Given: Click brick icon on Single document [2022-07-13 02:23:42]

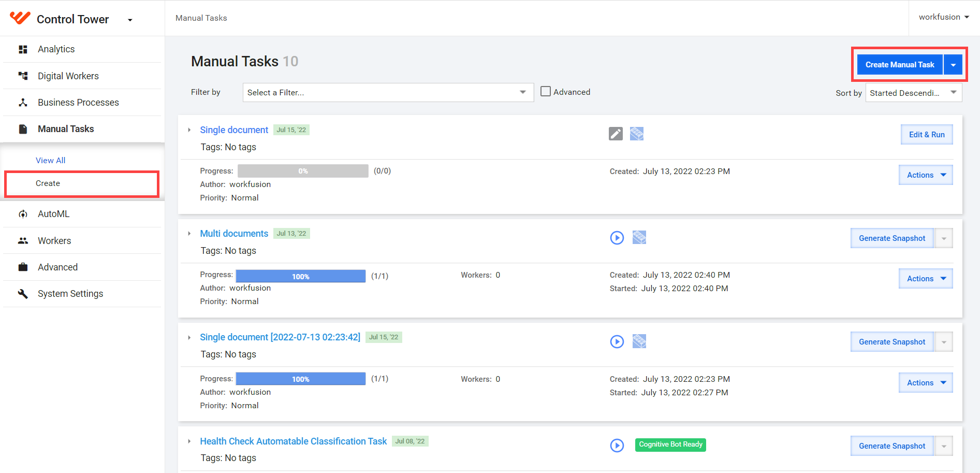Looking at the screenshot, I should (639, 341).
